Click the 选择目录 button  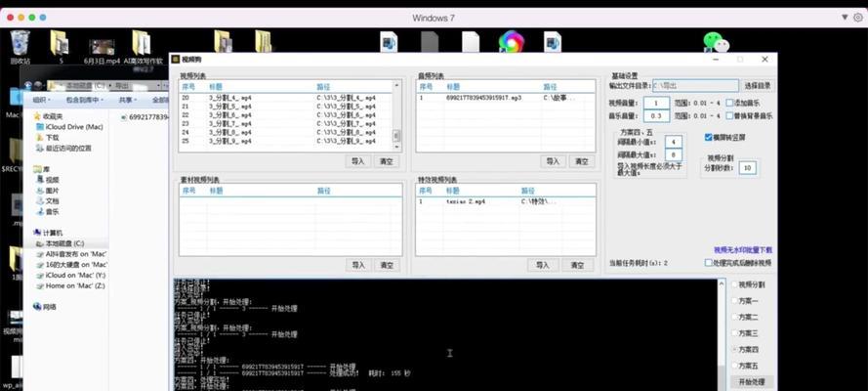pos(758,86)
